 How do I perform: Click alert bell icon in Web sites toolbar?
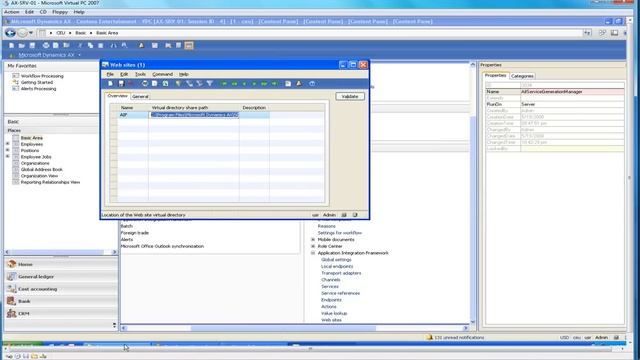click(299, 84)
